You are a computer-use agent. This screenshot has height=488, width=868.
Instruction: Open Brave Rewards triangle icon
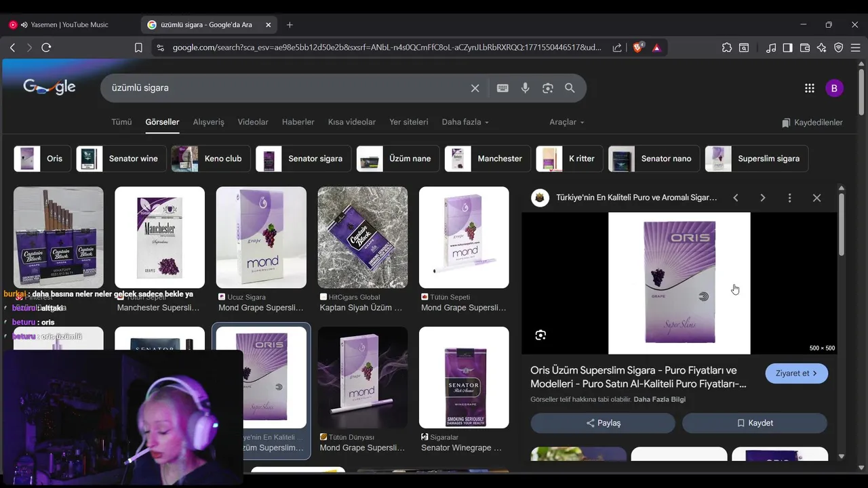pos(656,47)
